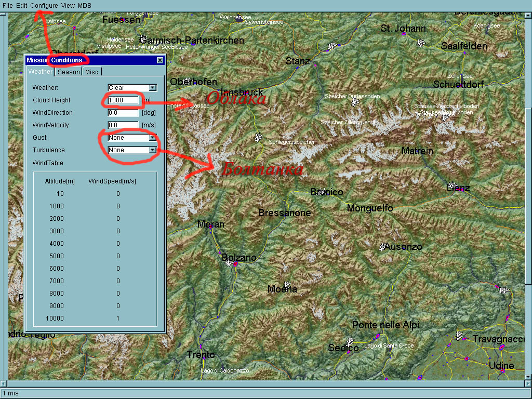Click the Monguelfo label on the map
The width and height of the screenshot is (532, 399).
(370, 208)
